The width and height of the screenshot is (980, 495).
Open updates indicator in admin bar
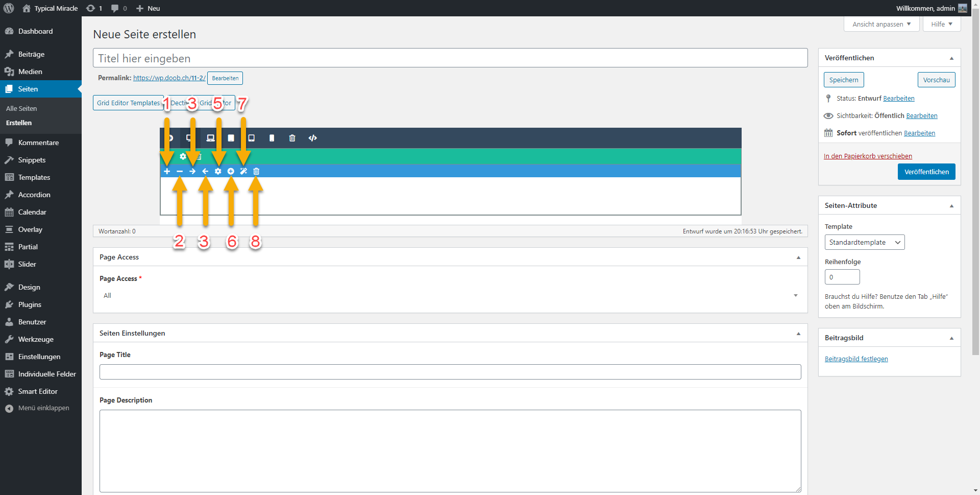click(x=94, y=8)
